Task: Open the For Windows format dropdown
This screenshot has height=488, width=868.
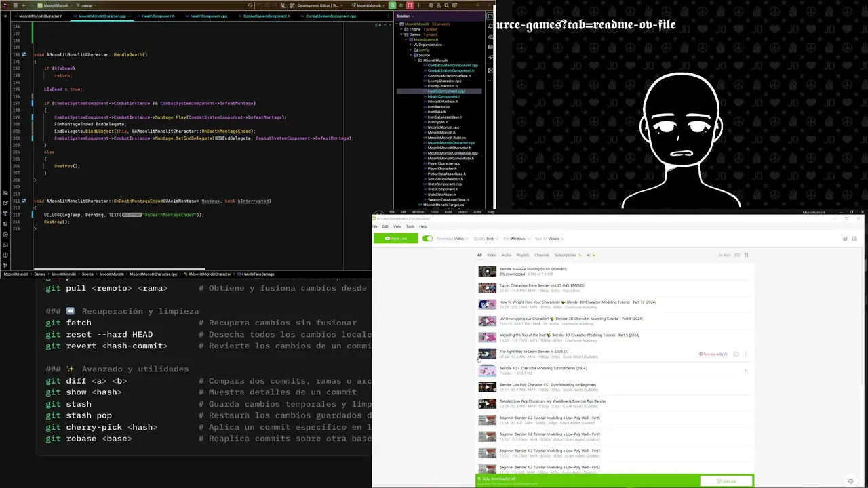Action: click(517, 239)
